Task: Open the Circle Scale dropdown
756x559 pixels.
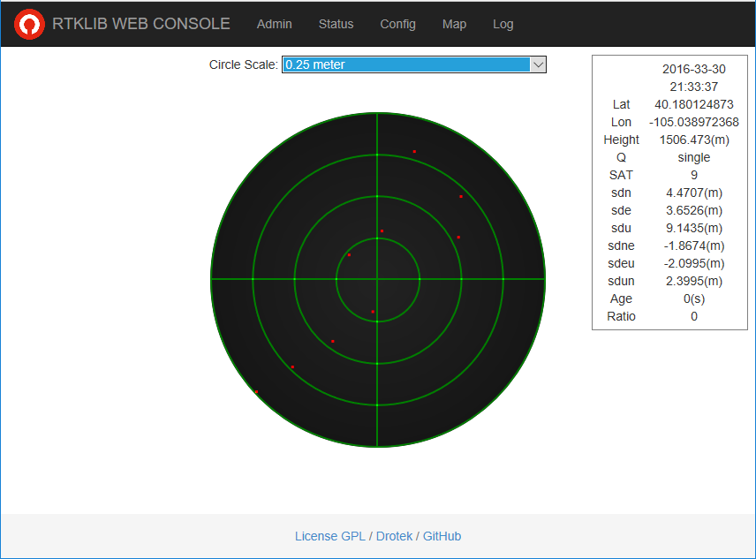Action: coord(413,64)
